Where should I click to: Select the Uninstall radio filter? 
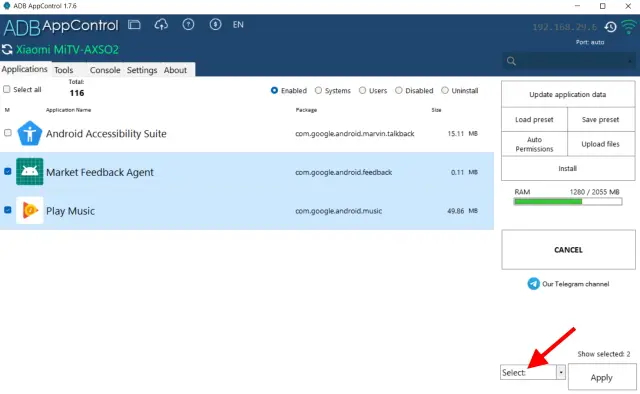coord(445,90)
